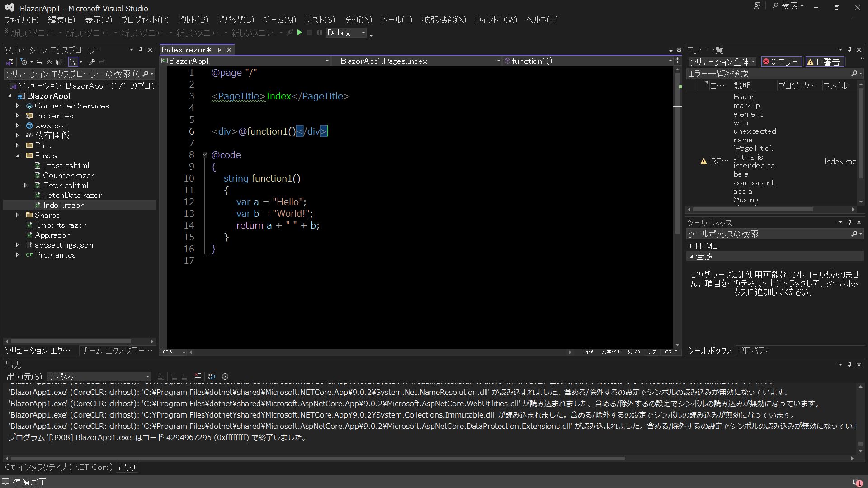Click editor vertical scrollbar thumb
The height and width of the screenshot is (488, 868).
pyautogui.click(x=677, y=154)
